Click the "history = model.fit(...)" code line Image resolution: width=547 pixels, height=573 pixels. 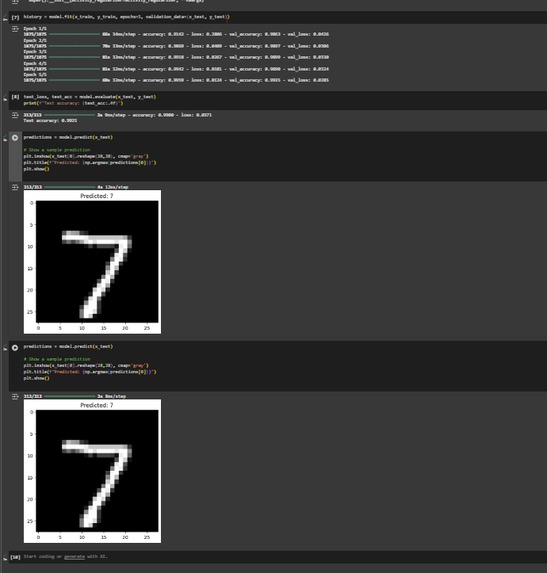click(x=127, y=17)
